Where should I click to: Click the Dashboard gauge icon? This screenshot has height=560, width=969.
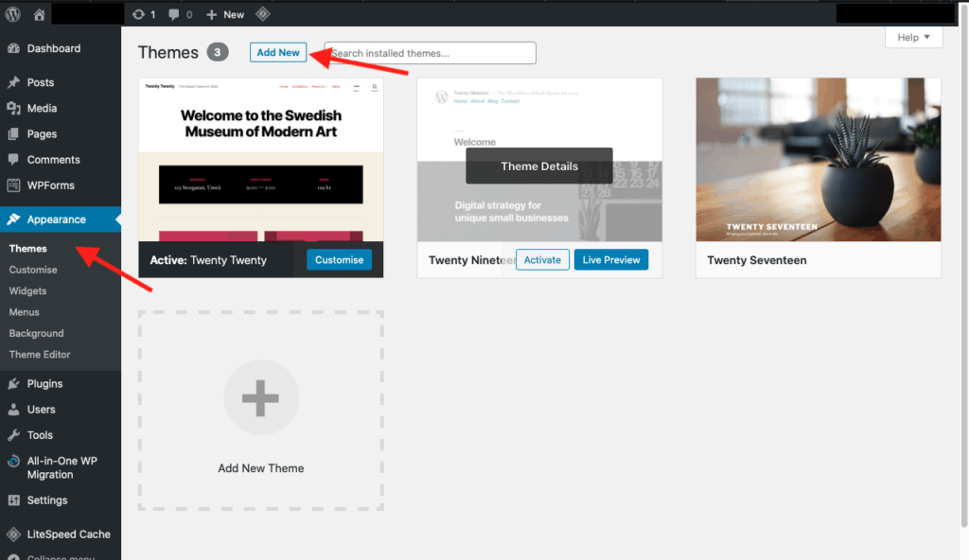(x=13, y=48)
